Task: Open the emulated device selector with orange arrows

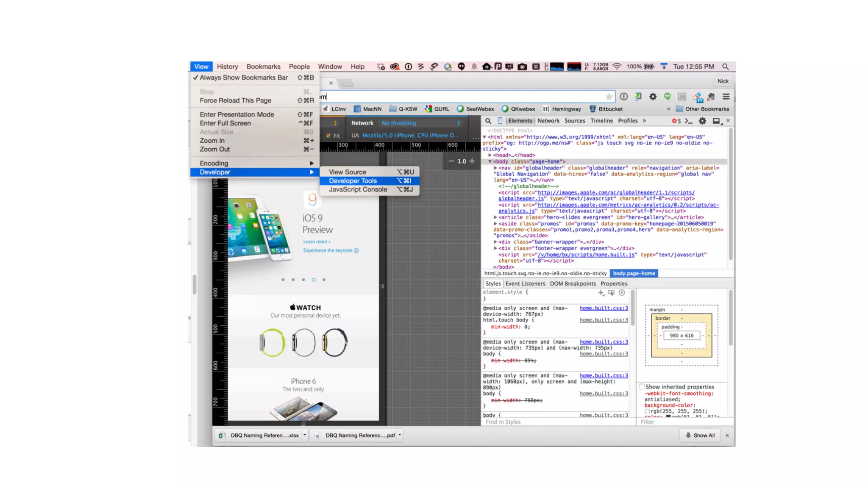Action: pos(335,123)
